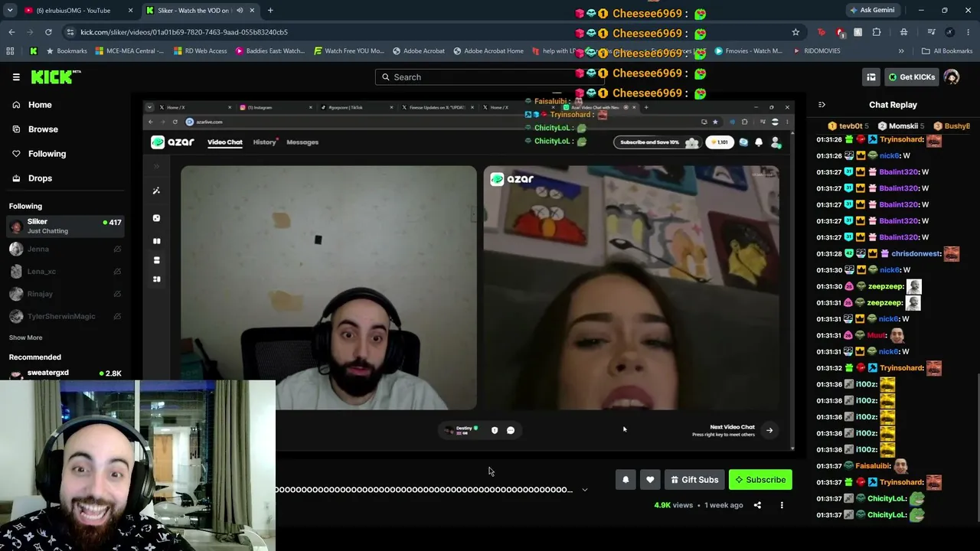Open the media controls music icon
980x551 pixels.
tap(931, 32)
